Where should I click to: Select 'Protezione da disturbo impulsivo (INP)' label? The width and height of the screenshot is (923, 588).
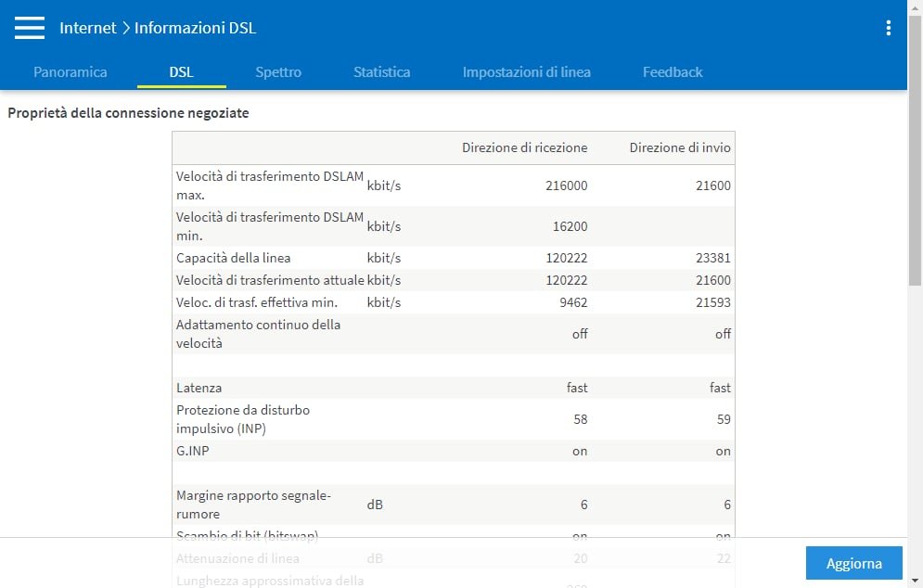point(242,419)
